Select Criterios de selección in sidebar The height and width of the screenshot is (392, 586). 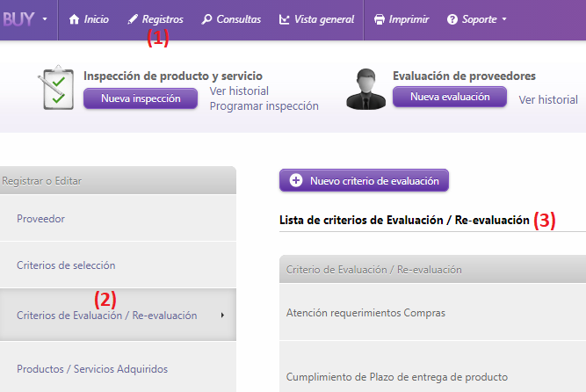118,265
